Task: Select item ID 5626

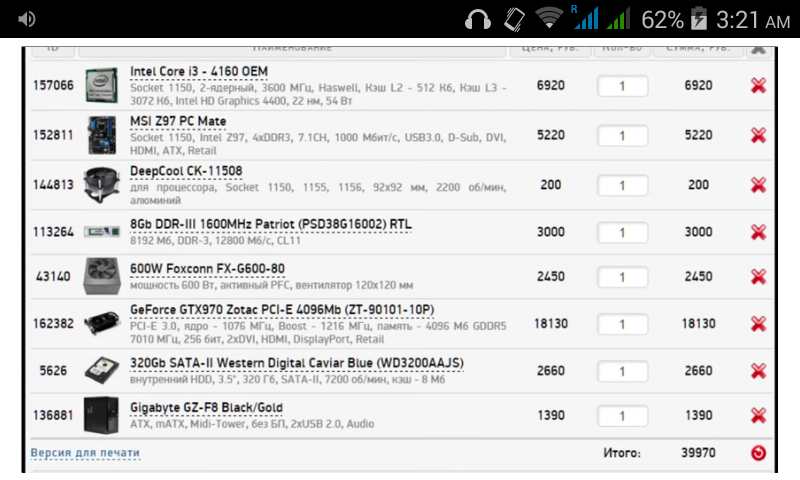Action: click(54, 370)
